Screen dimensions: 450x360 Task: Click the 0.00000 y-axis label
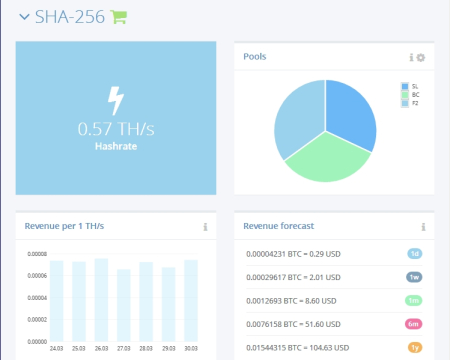pyautogui.click(x=37, y=342)
